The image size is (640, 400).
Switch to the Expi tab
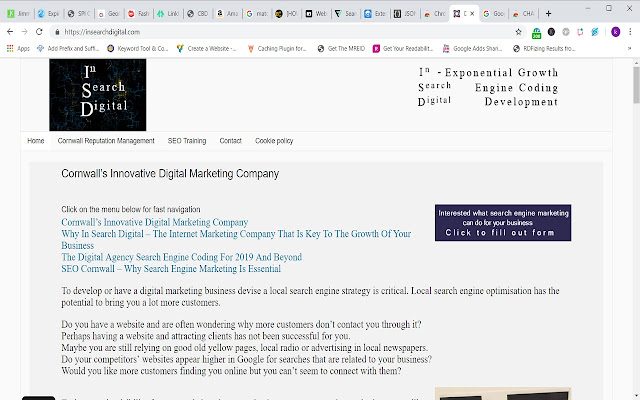49,13
